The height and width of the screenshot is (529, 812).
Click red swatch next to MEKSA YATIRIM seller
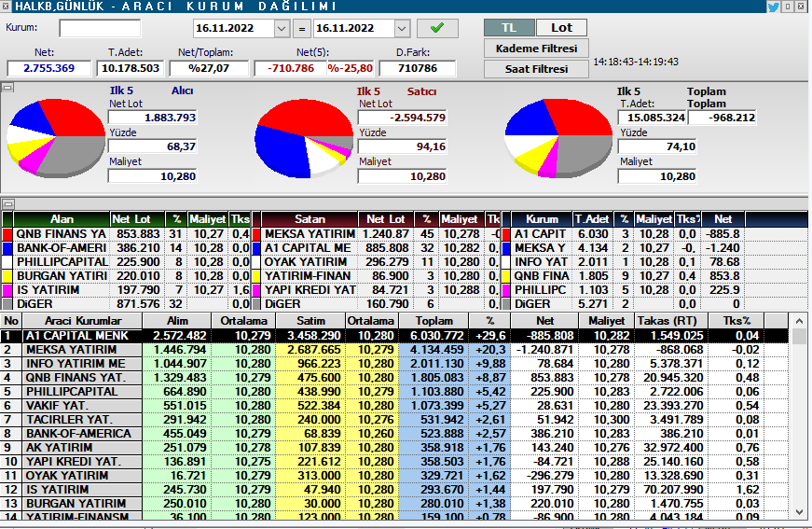[x=256, y=234]
